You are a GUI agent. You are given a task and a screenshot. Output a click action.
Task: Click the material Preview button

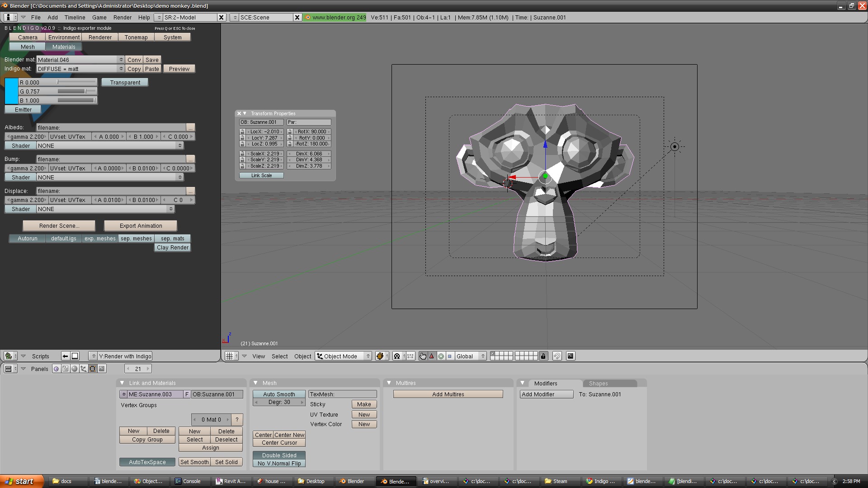[179, 69]
